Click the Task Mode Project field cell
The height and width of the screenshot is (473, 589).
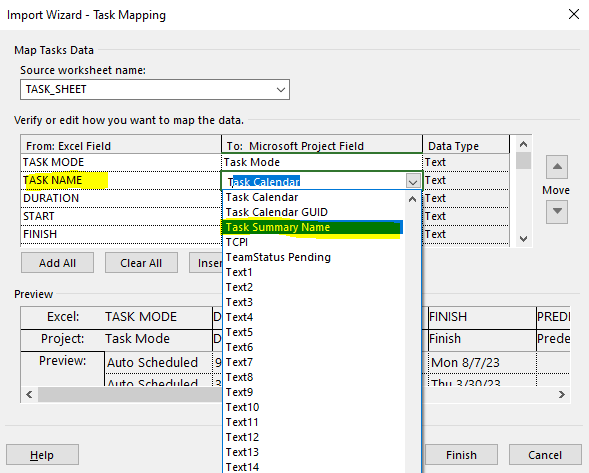pyautogui.click(x=322, y=162)
